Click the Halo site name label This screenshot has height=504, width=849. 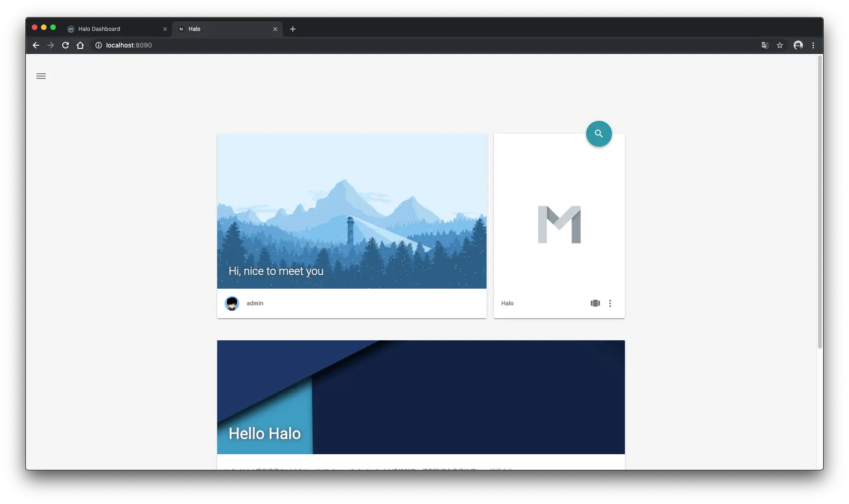[x=507, y=303]
